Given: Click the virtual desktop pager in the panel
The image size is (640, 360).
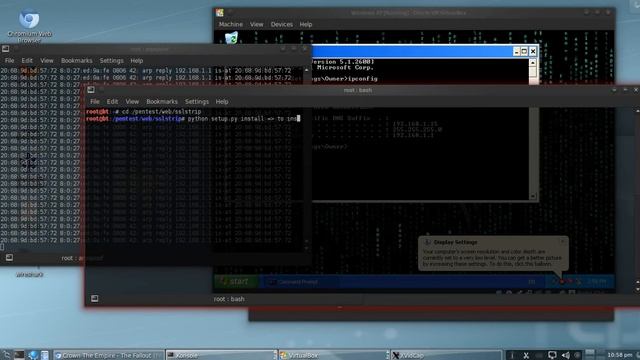Looking at the screenshot, I should click(x=596, y=354).
